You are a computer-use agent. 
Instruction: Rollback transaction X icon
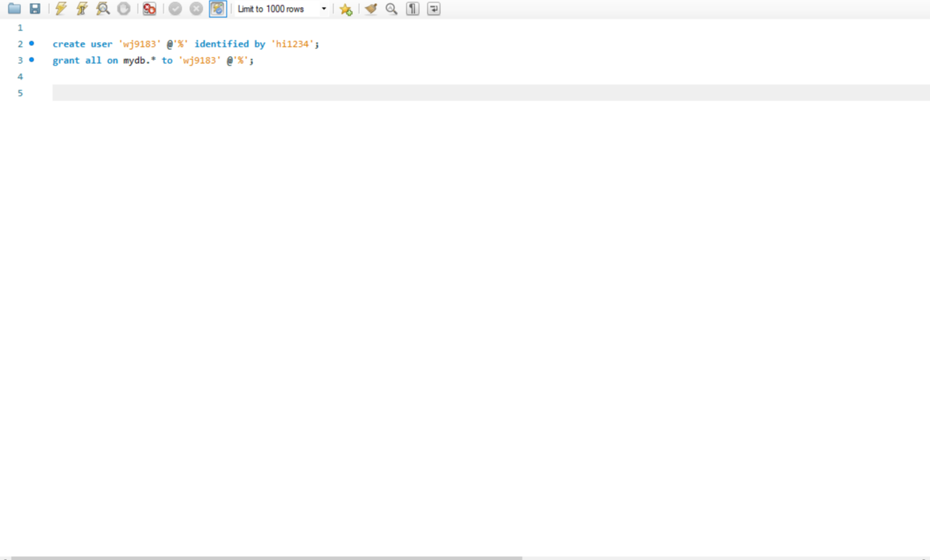[196, 9]
